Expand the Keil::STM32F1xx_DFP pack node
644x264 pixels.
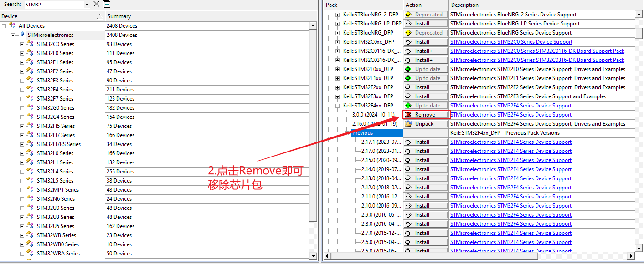click(338, 78)
